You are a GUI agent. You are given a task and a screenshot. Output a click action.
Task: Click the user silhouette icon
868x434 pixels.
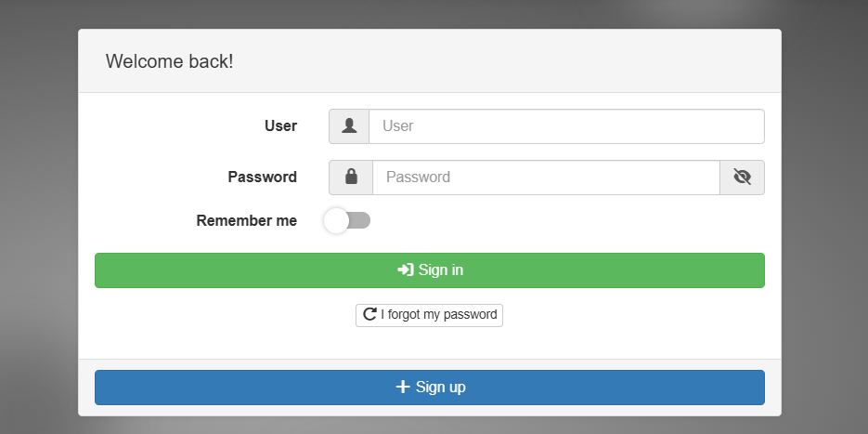click(x=349, y=126)
